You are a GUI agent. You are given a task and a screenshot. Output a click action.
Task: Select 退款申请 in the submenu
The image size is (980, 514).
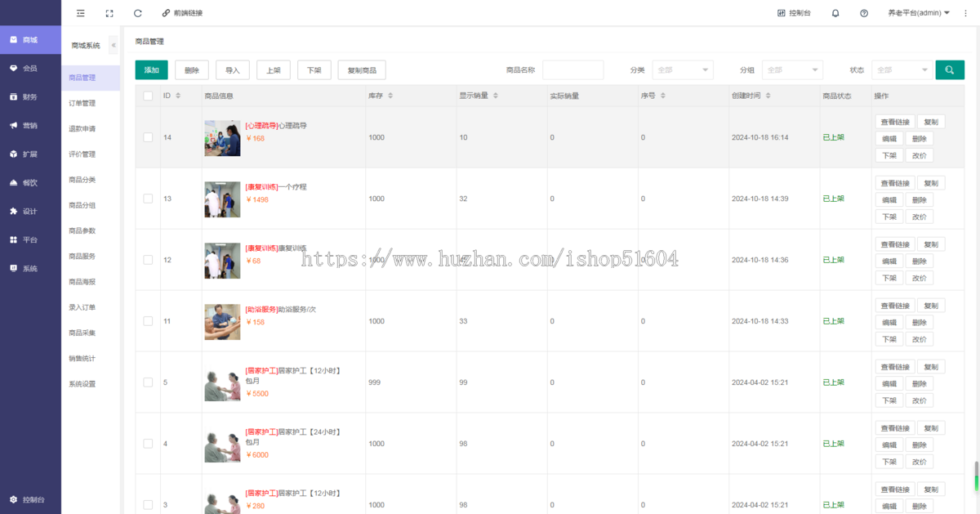(90, 128)
